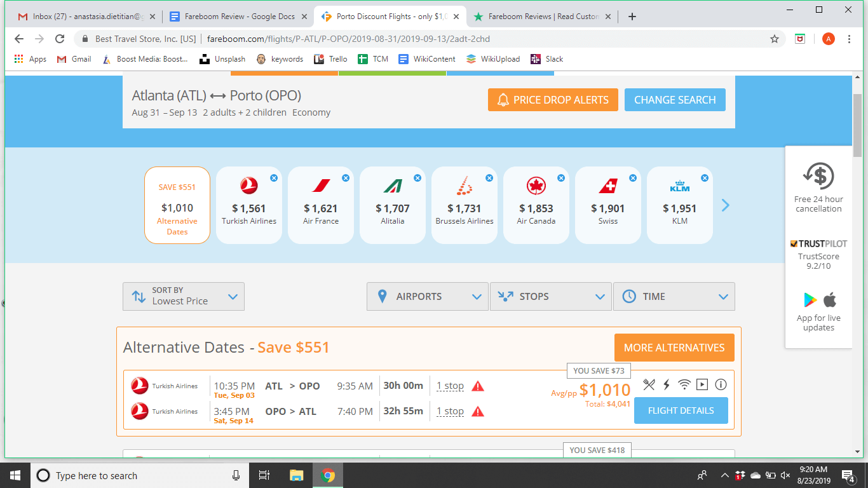
Task: Open the WikiContent bookmark
Action: [427, 59]
